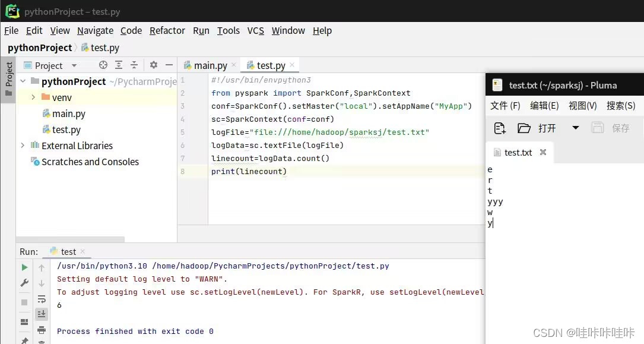The height and width of the screenshot is (344, 644).
Task: Click the locate/select opened file target icon
Action: (103, 65)
